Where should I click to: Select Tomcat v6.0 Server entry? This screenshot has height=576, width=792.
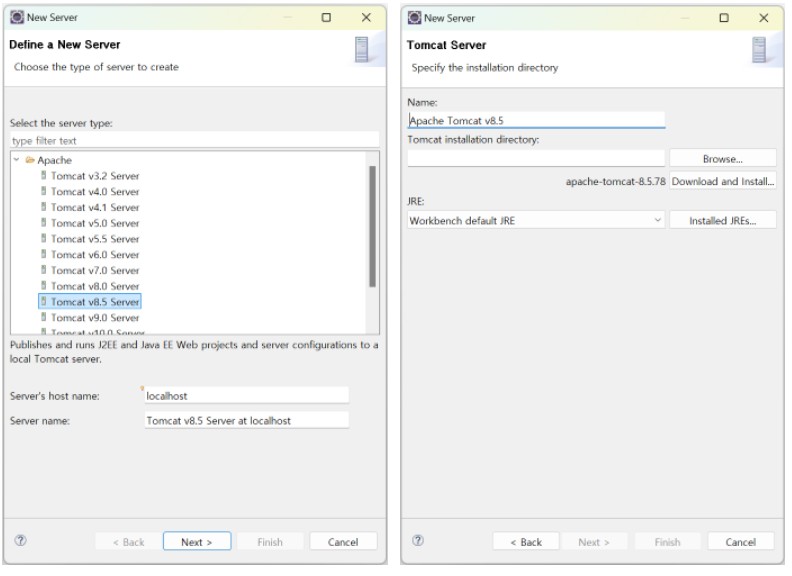pyautogui.click(x=94, y=255)
